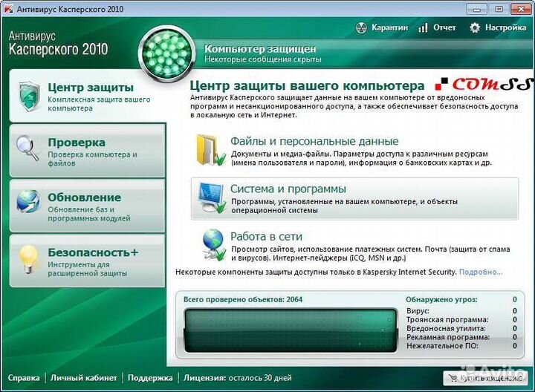This screenshot has height=392, width=535.
Task: Open the Карантин menu item
Action: click(x=389, y=27)
